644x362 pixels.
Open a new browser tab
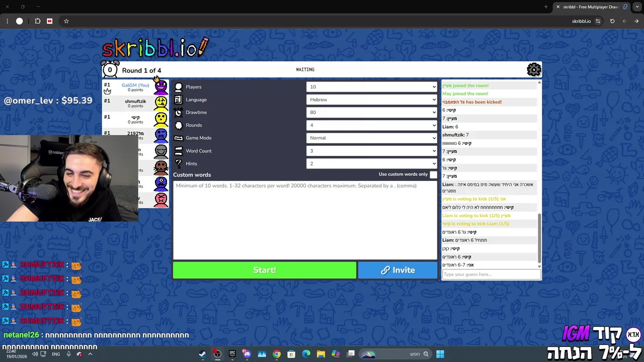tap(546, 7)
